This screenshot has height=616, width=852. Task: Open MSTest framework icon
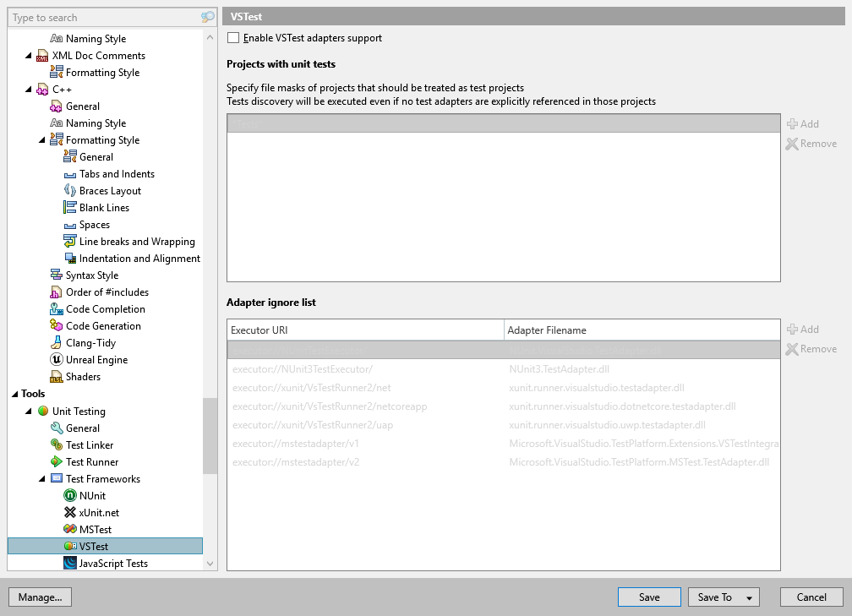click(x=69, y=529)
